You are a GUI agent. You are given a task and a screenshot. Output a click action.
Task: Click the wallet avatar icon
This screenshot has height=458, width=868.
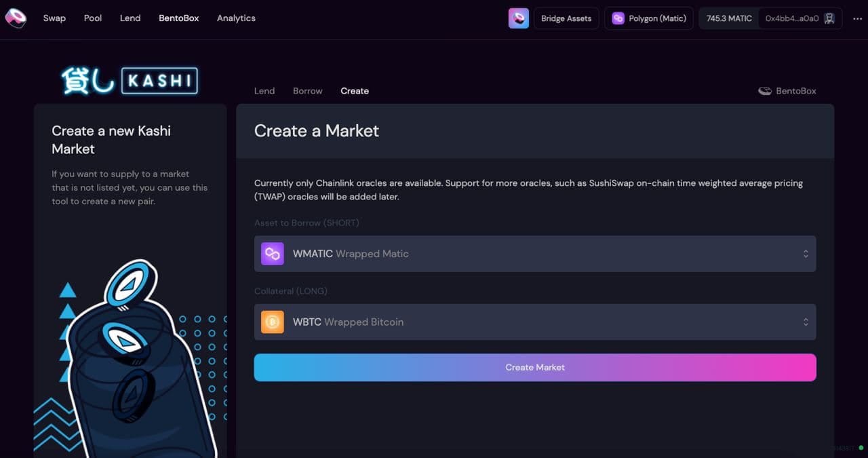(x=829, y=18)
